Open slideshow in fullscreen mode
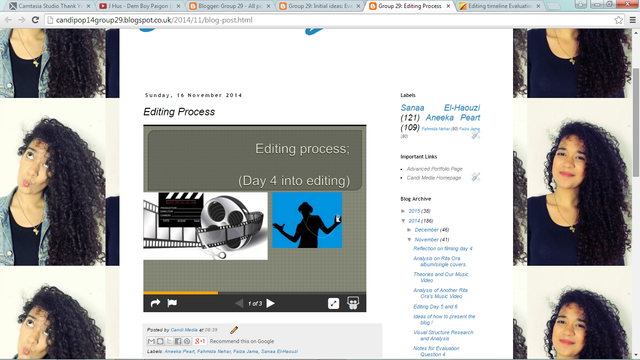The height and width of the screenshot is (360, 640). 333,303
